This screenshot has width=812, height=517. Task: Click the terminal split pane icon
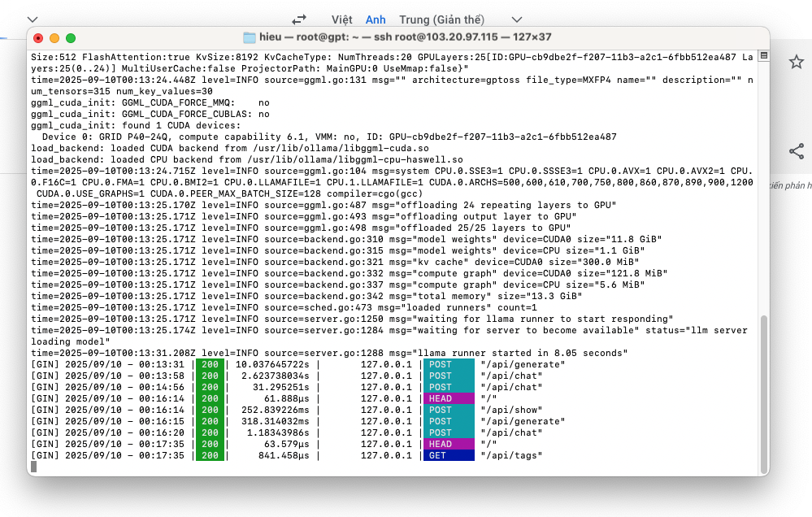(x=763, y=55)
